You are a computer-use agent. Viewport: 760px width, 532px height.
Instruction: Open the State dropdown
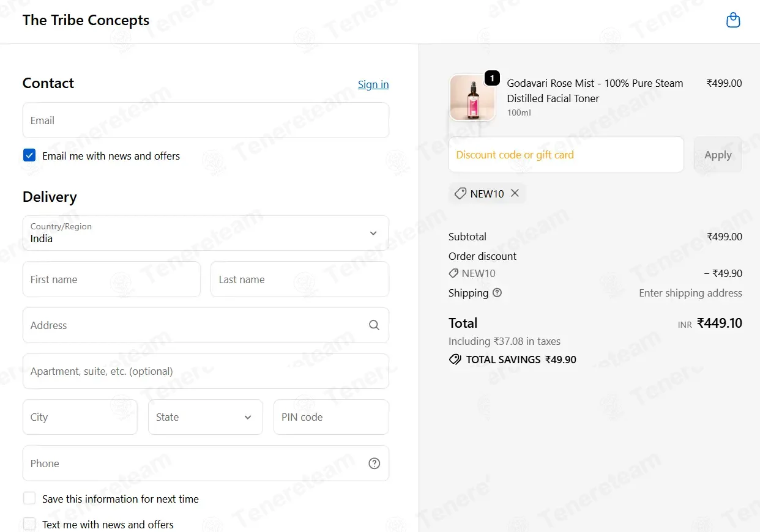pyautogui.click(x=206, y=417)
